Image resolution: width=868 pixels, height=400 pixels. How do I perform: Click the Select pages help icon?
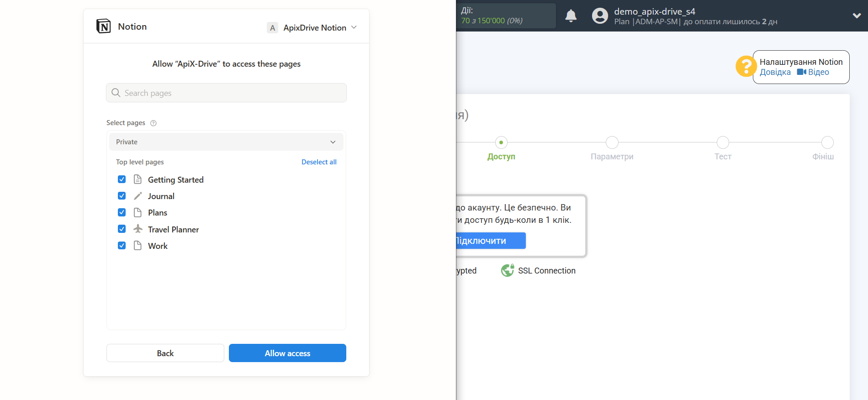click(153, 123)
